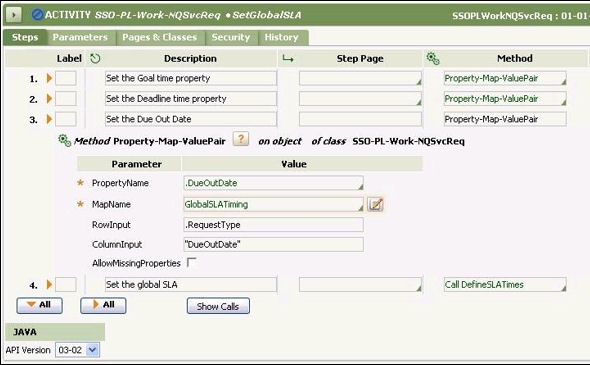Expand step 2 with its orange arrow
The width and height of the screenshot is (590, 365).
[x=49, y=99]
